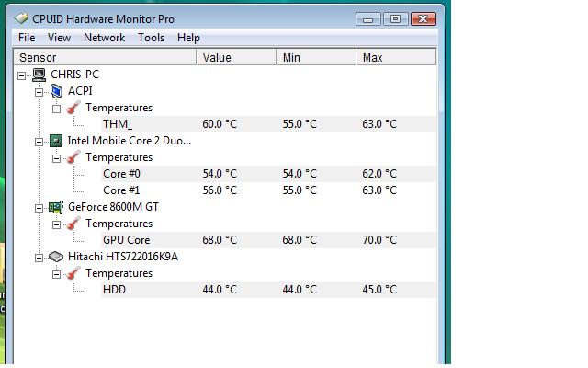Click the Min column header

click(316, 57)
